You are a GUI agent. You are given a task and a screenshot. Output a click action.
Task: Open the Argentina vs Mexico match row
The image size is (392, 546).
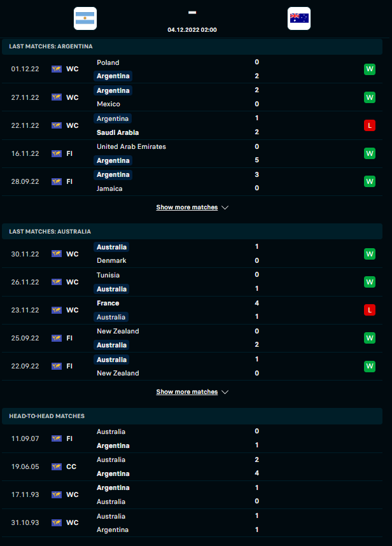(191, 97)
